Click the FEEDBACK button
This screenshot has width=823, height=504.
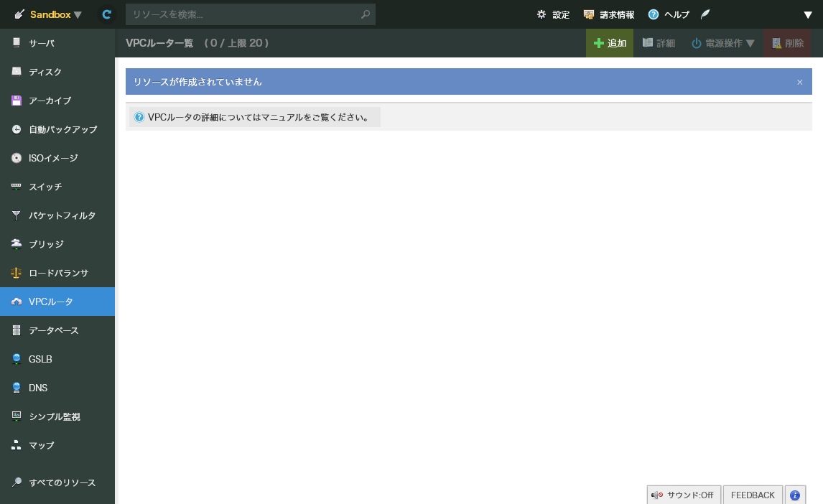coord(753,495)
